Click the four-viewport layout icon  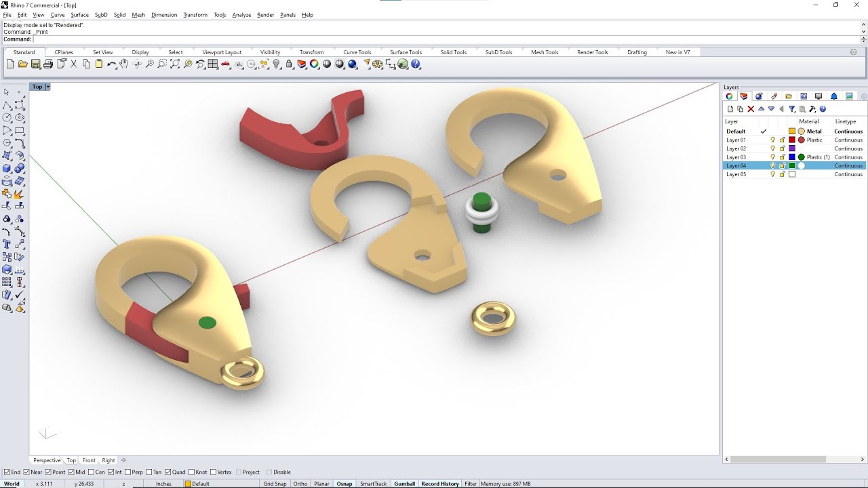point(213,64)
